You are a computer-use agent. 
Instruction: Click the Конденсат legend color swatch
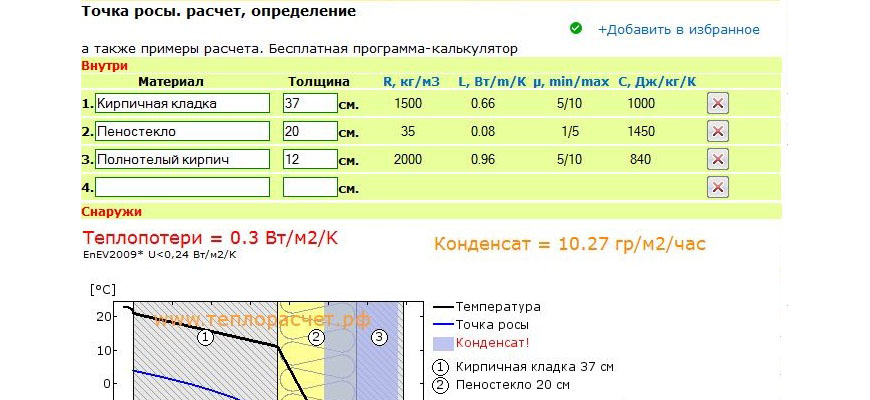click(442, 343)
